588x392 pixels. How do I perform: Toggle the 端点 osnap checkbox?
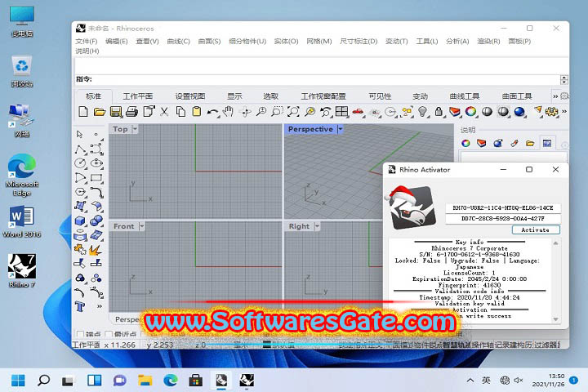point(80,333)
